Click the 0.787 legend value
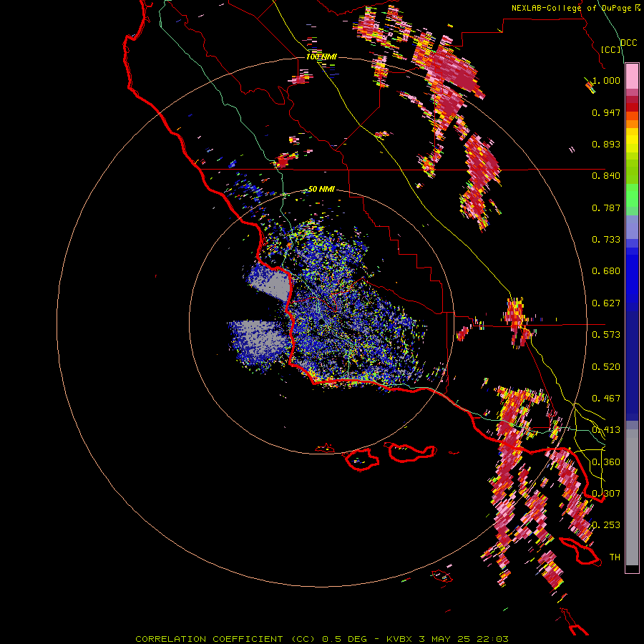 606,208
